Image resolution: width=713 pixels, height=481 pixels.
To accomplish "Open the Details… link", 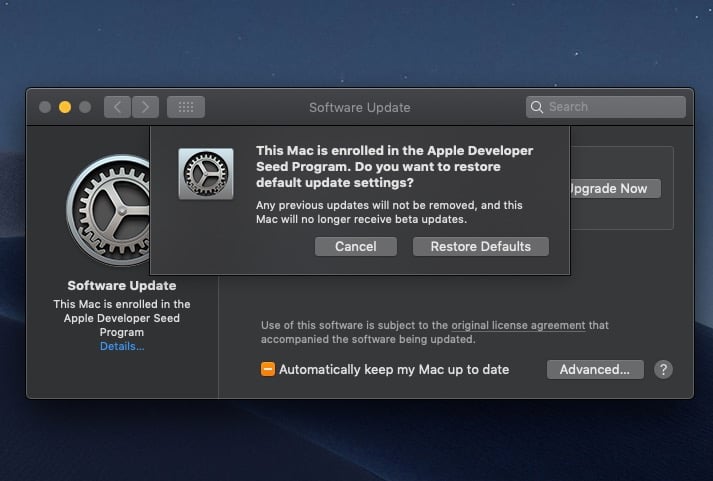I will [122, 346].
